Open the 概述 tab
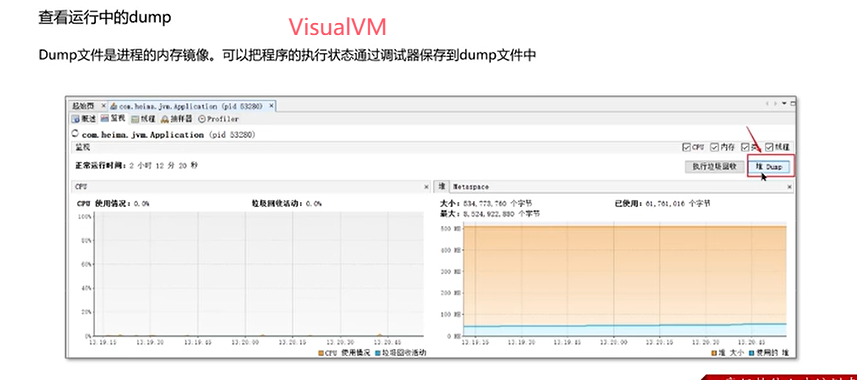 [84, 119]
